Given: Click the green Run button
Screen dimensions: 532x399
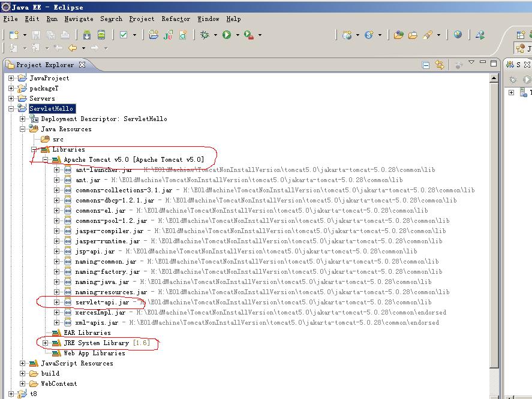Looking at the screenshot, I should (x=227, y=35).
